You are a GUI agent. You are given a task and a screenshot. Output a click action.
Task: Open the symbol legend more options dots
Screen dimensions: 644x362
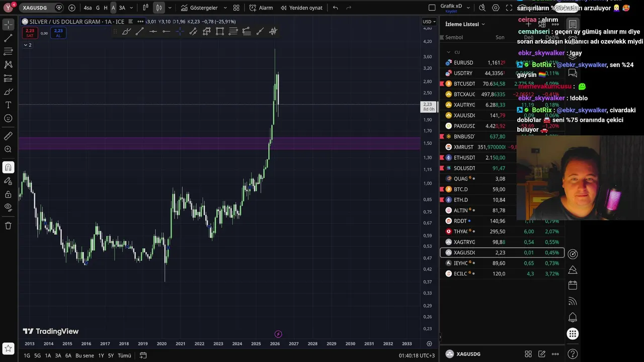(x=140, y=22)
